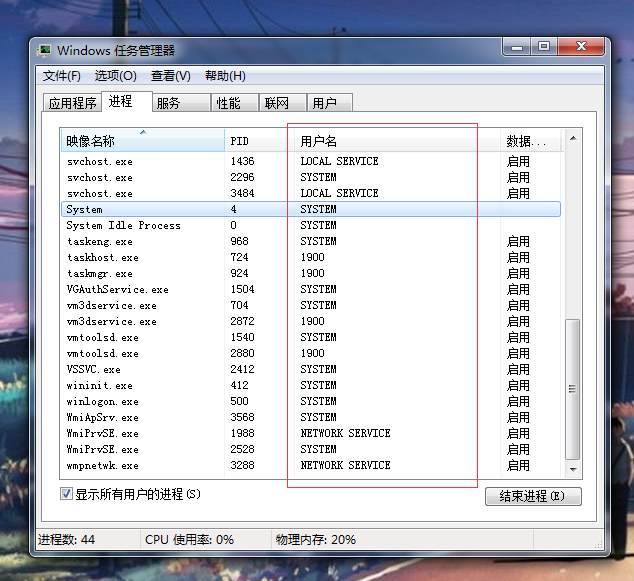
Task: Select the wmpnetwk.exe process row
Action: 311,465
